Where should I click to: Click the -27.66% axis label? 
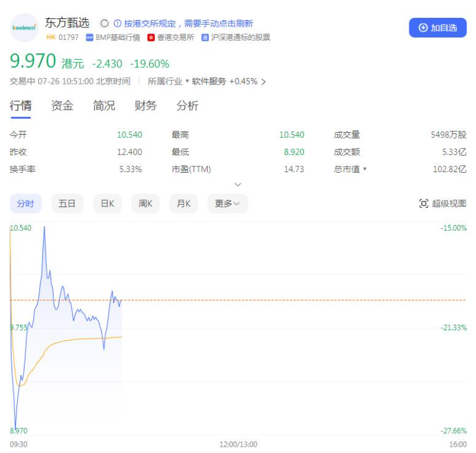tap(454, 431)
